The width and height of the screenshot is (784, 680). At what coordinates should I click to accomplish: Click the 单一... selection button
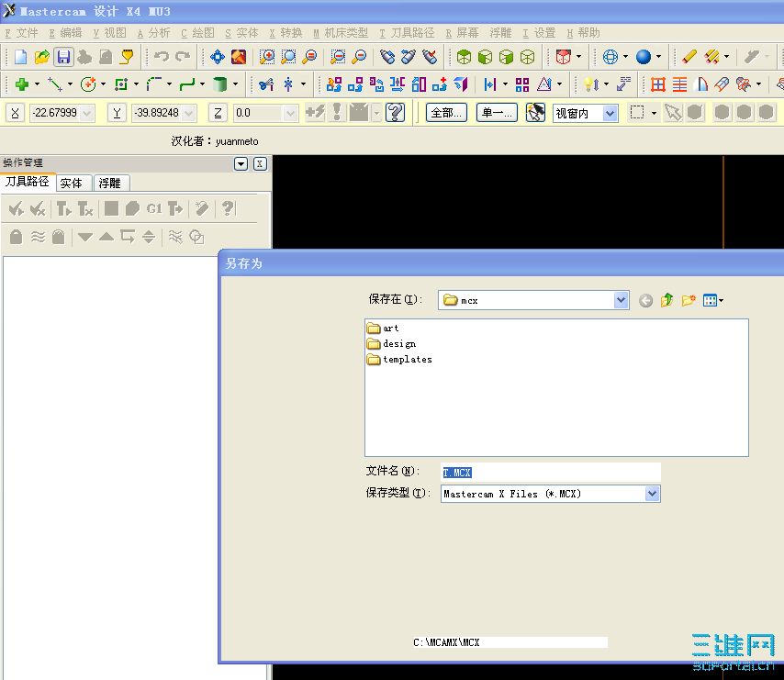pyautogui.click(x=497, y=113)
